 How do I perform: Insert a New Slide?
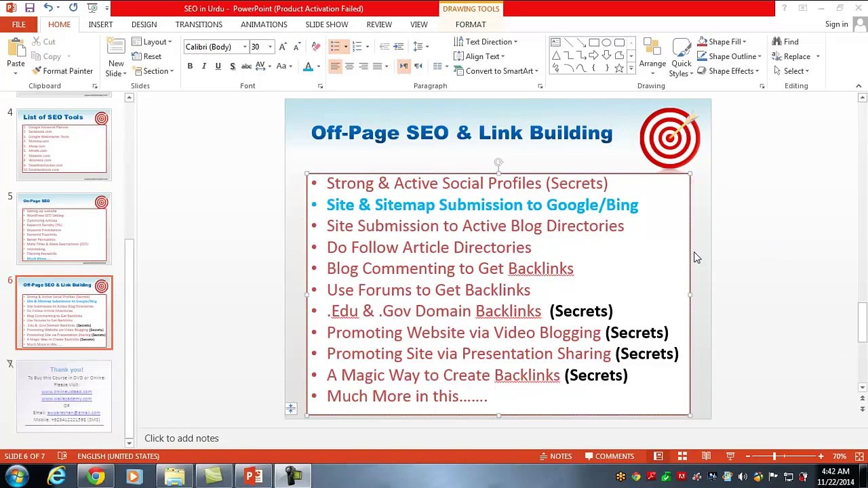pos(116,58)
